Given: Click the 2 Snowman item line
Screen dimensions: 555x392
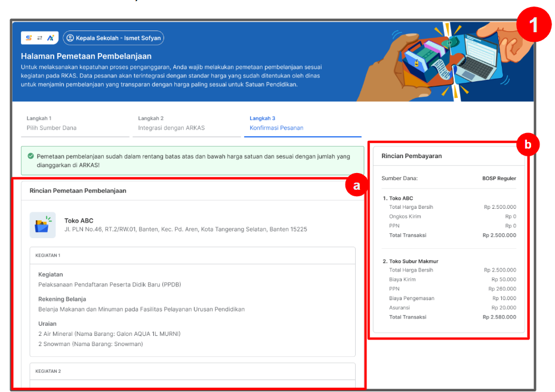Looking at the screenshot, I should [x=91, y=344].
